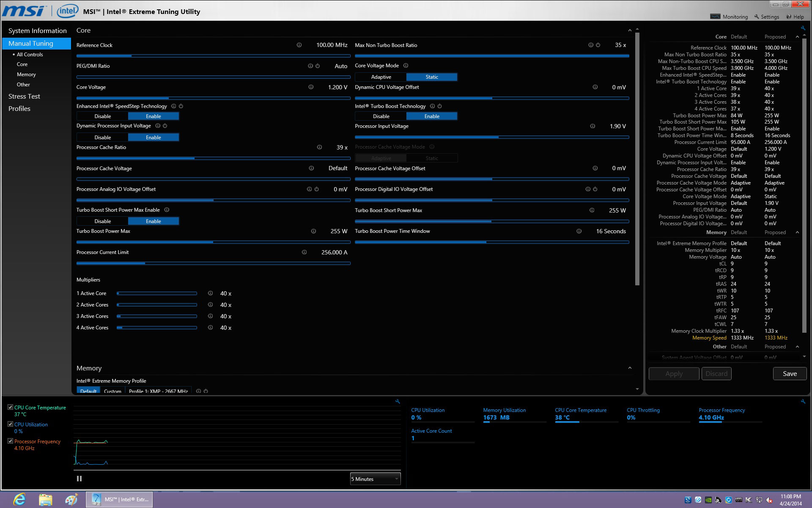Click the info icon beside Reference Clock

300,45
